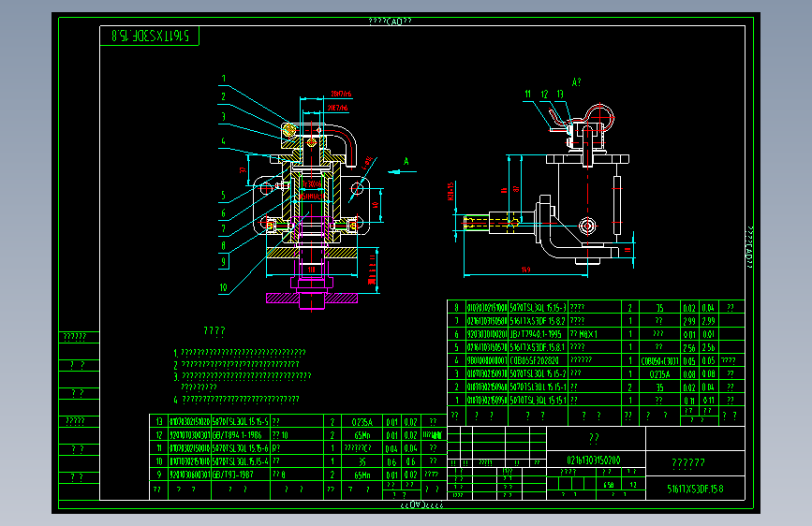
Task: Click callout number 7 on left view
Action: 224,228
